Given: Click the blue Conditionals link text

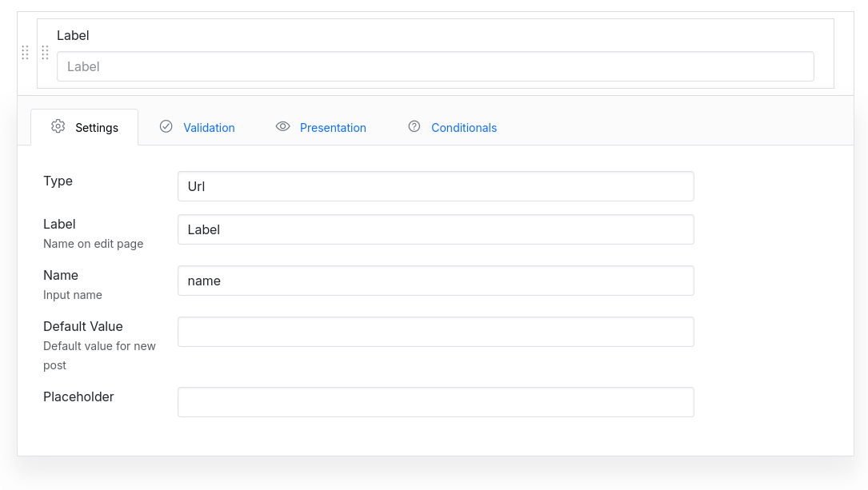Looking at the screenshot, I should pos(463,127).
